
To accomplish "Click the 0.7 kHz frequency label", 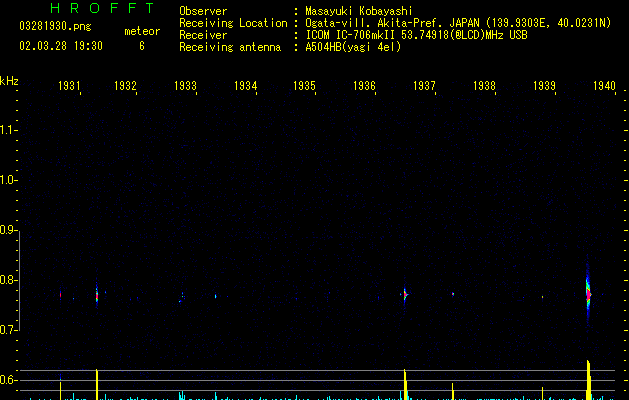I will (7, 330).
